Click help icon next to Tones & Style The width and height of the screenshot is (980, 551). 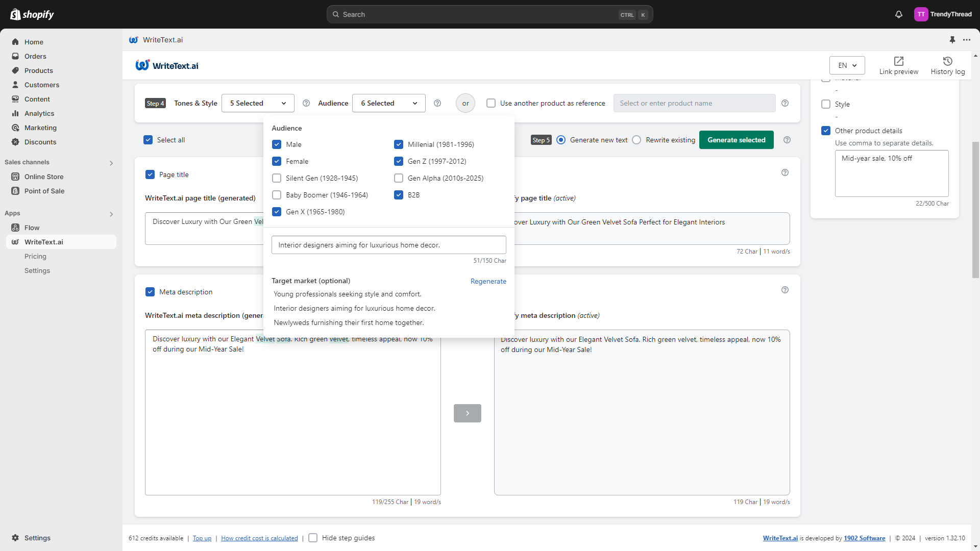(x=306, y=103)
